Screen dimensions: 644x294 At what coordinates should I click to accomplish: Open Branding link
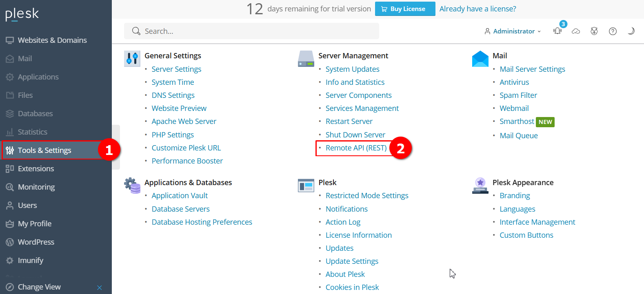click(x=515, y=195)
